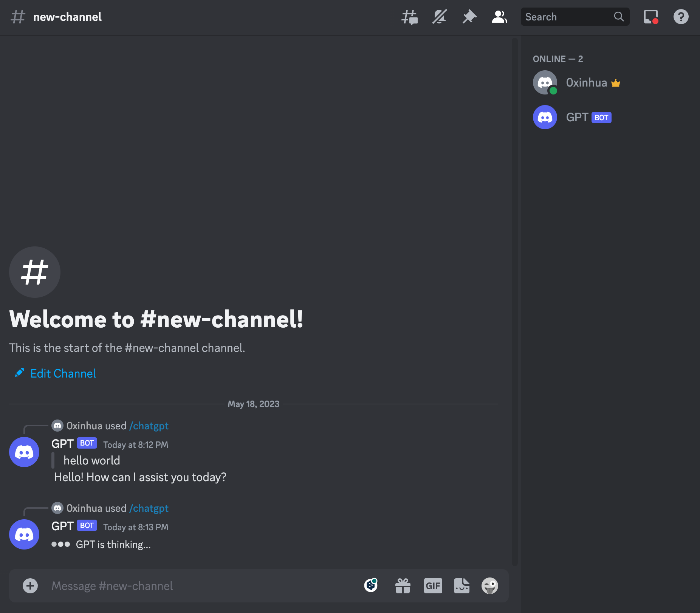Screen dimensions: 700x613
Task: Click GPT username on 8:13 PM message
Action: click(x=62, y=526)
